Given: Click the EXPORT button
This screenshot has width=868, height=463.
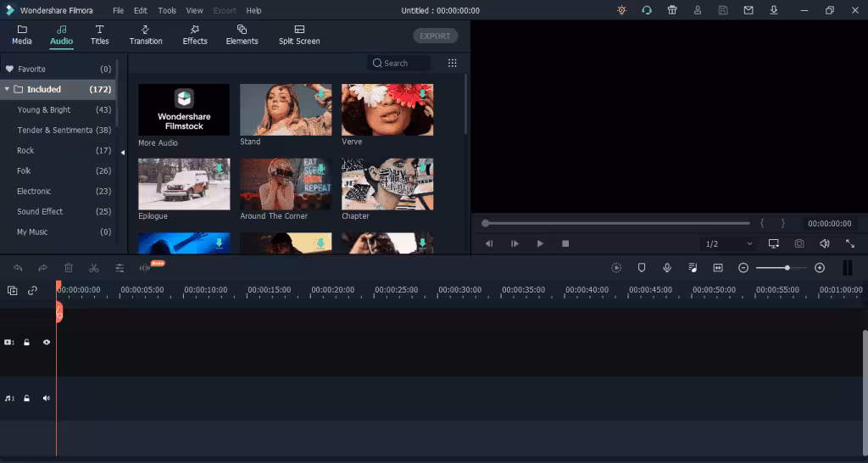Looking at the screenshot, I should [x=435, y=36].
